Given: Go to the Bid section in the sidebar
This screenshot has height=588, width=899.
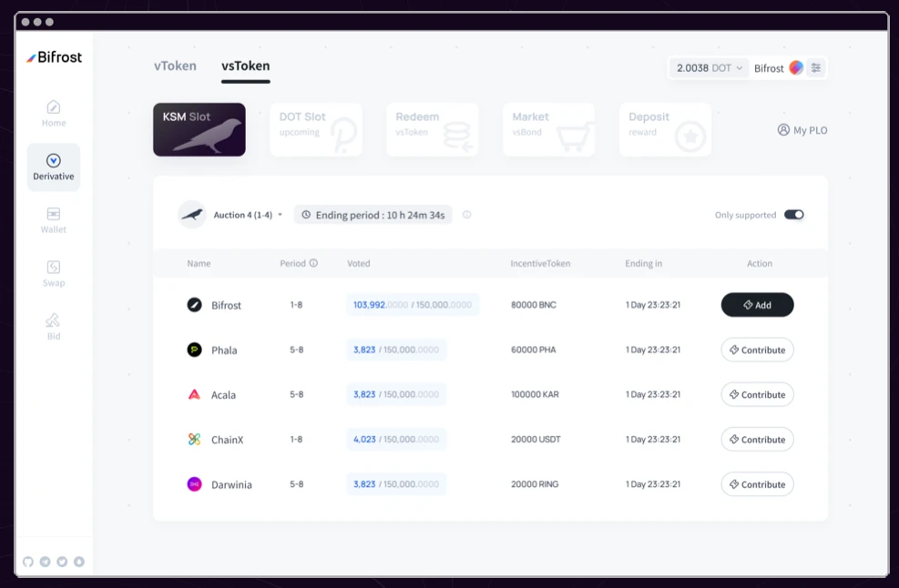Looking at the screenshot, I should (54, 327).
